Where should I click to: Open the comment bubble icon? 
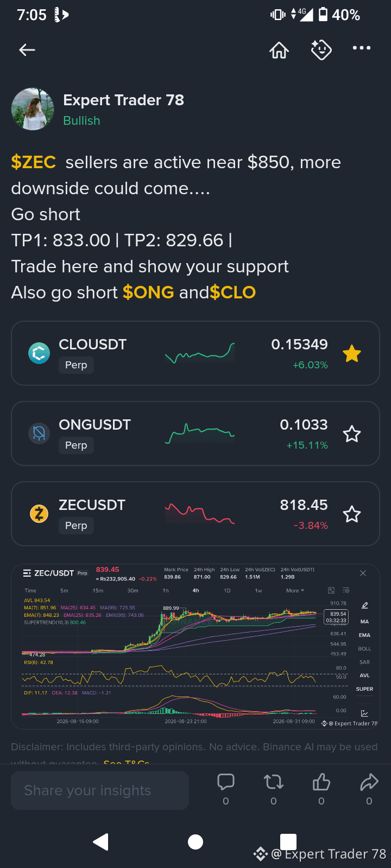coord(226,782)
